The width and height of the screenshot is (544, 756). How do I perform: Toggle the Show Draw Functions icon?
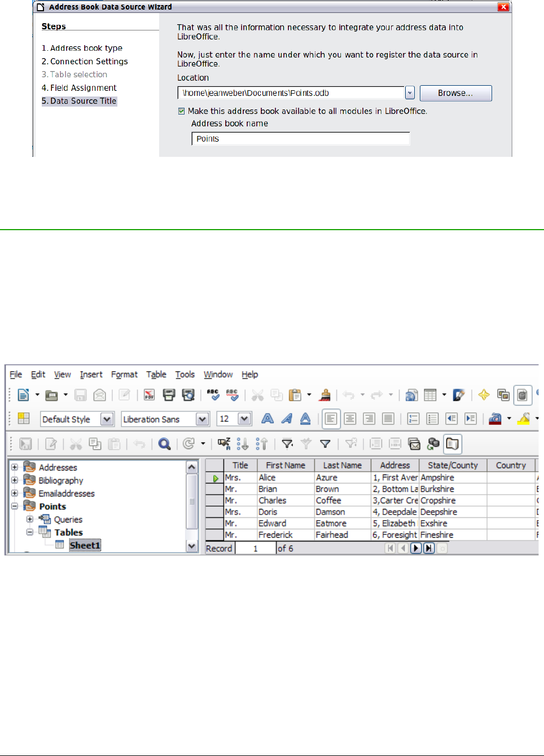pyautogui.click(x=459, y=395)
